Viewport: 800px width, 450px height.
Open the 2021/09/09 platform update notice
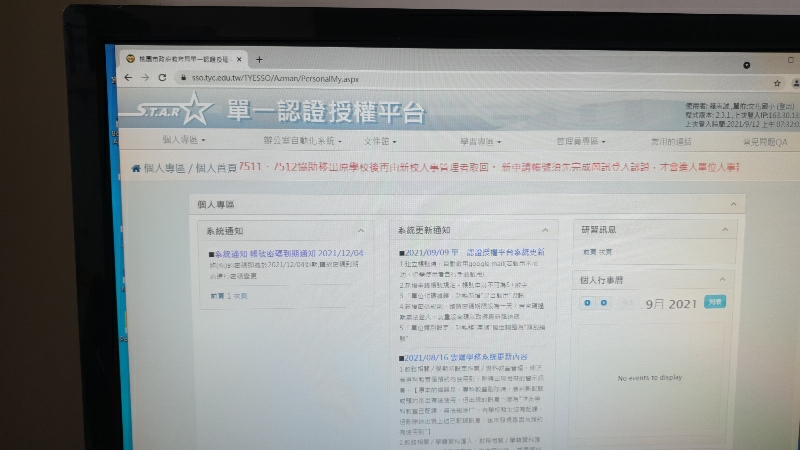[472, 252]
